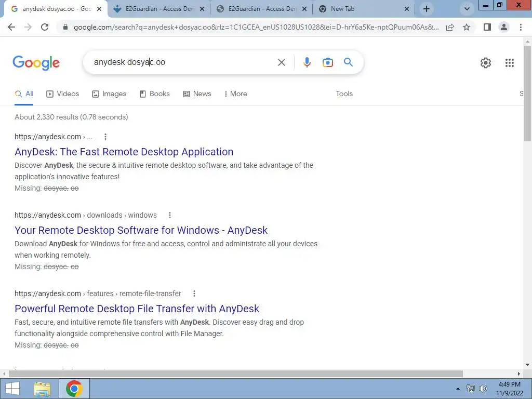This screenshot has width=532, height=399.
Task: Click the browser address bar URL
Action: (256, 27)
